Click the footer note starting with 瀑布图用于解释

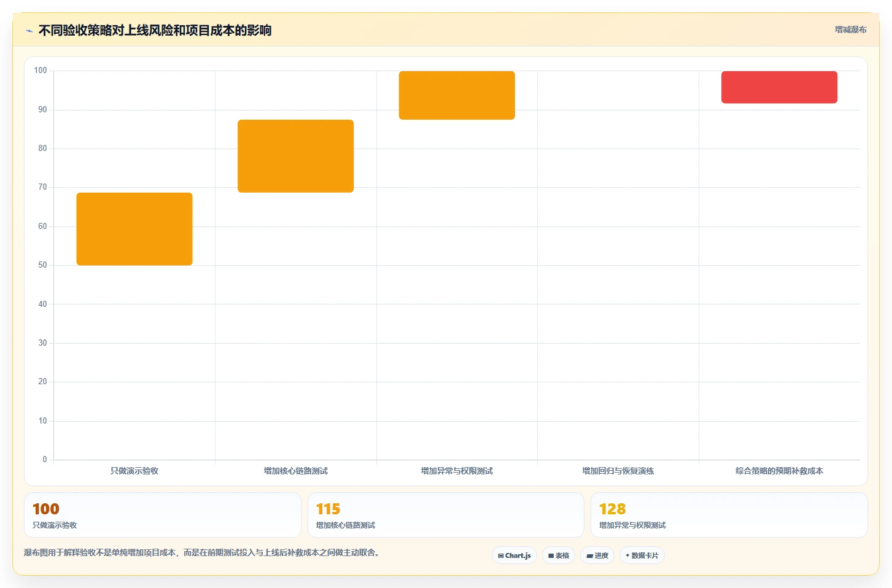pyautogui.click(x=203, y=552)
